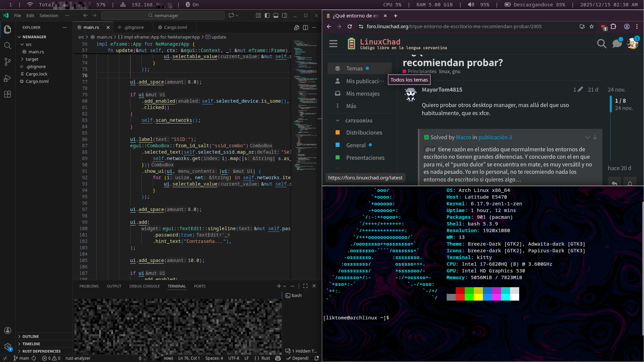Toggle the bottom panel layout button

tap(276, 15)
